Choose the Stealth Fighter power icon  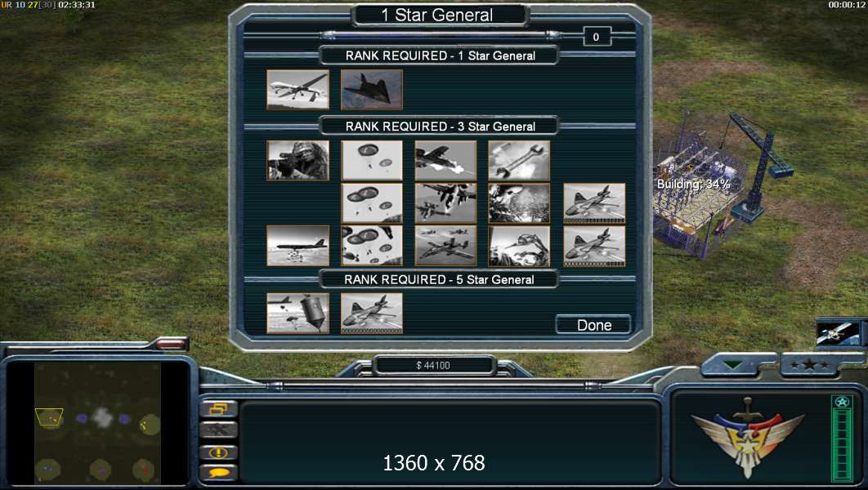click(x=371, y=90)
